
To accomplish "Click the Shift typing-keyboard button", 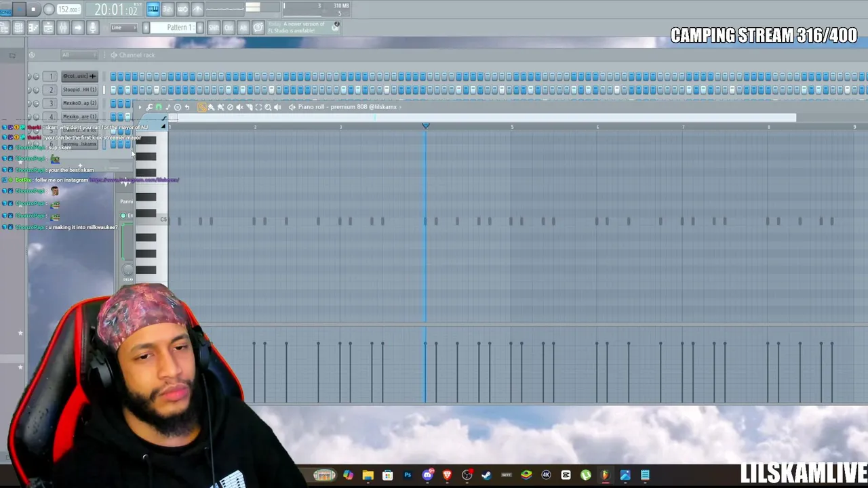I will tap(214, 28).
